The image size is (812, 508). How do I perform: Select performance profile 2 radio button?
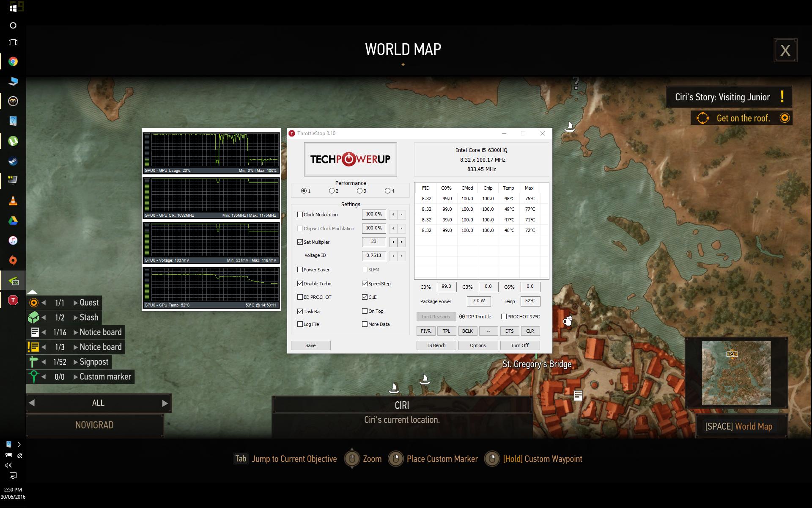click(x=332, y=191)
